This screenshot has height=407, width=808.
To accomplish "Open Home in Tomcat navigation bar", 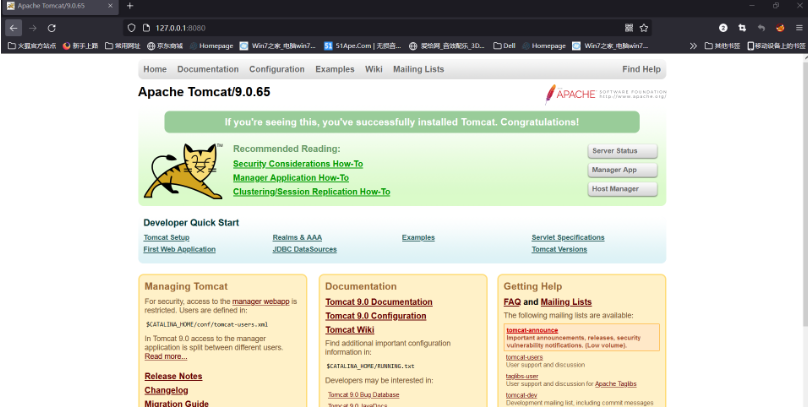I will 155,69.
